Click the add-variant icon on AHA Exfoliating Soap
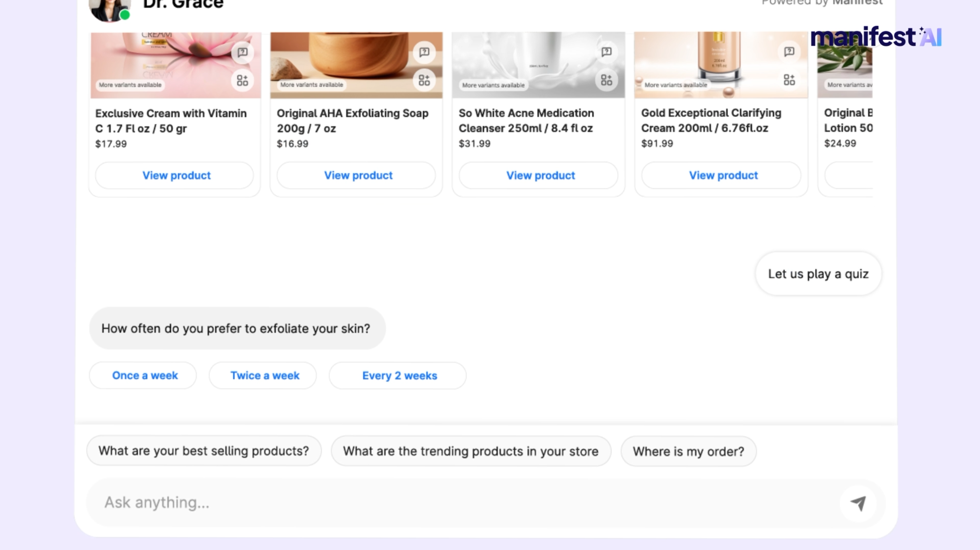Screen dimensions: 980x550 click(424, 80)
